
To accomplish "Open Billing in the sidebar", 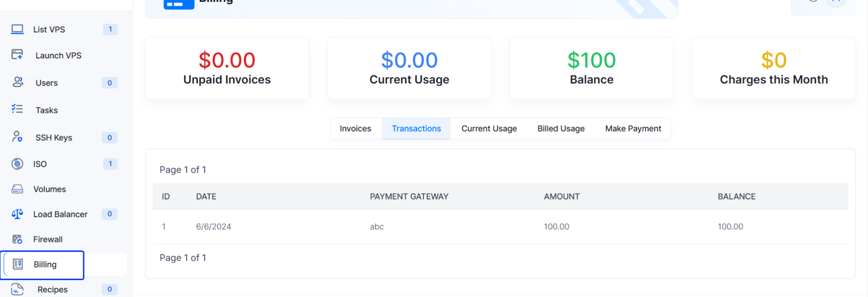I will click(45, 265).
